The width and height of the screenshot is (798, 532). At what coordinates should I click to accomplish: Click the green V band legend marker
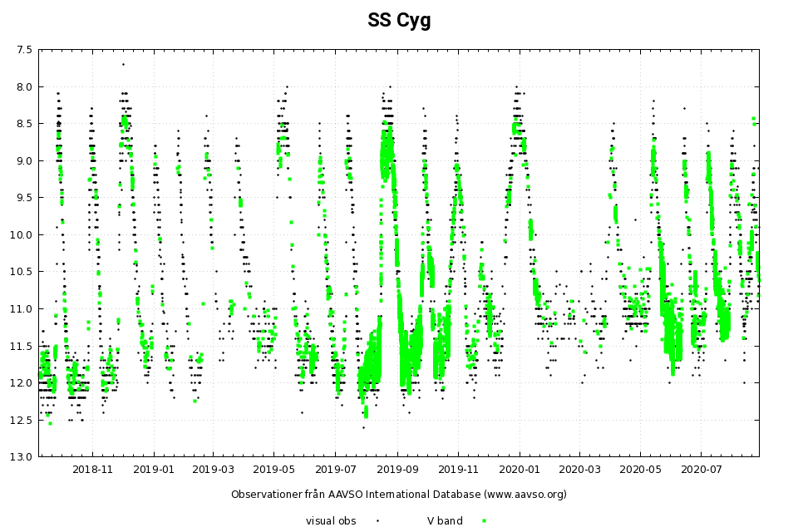coord(484,520)
